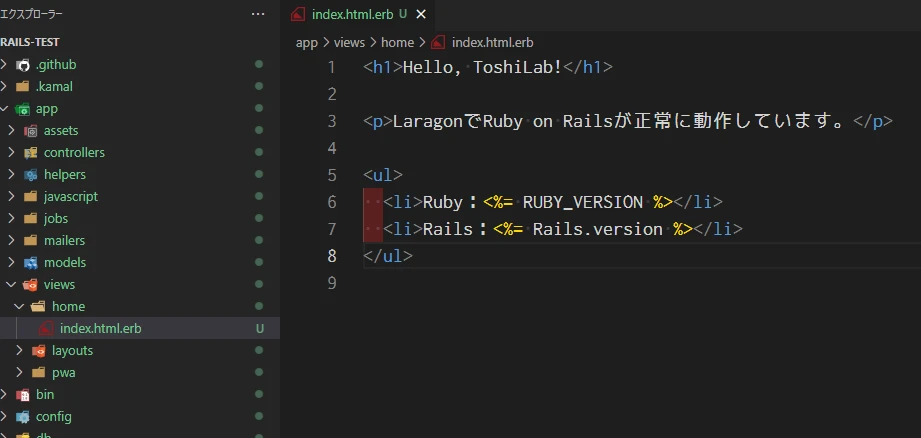Click the pwa folder icon

tap(39, 373)
